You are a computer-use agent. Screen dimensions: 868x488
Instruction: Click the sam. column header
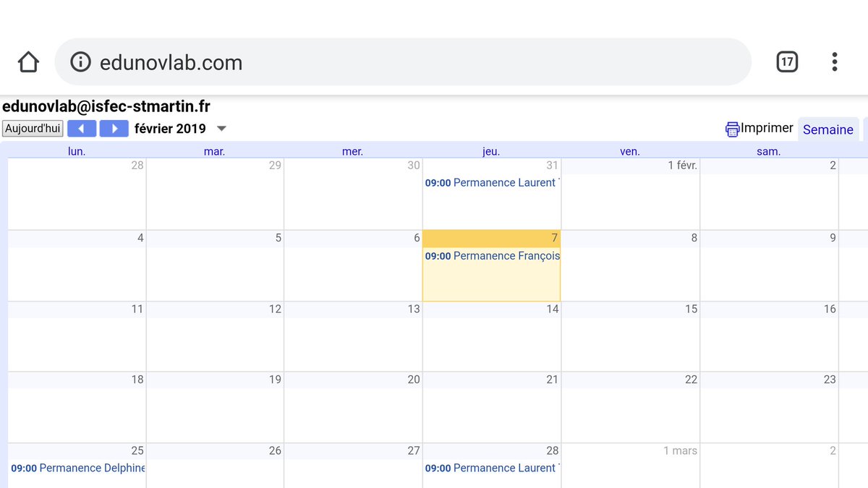(769, 151)
